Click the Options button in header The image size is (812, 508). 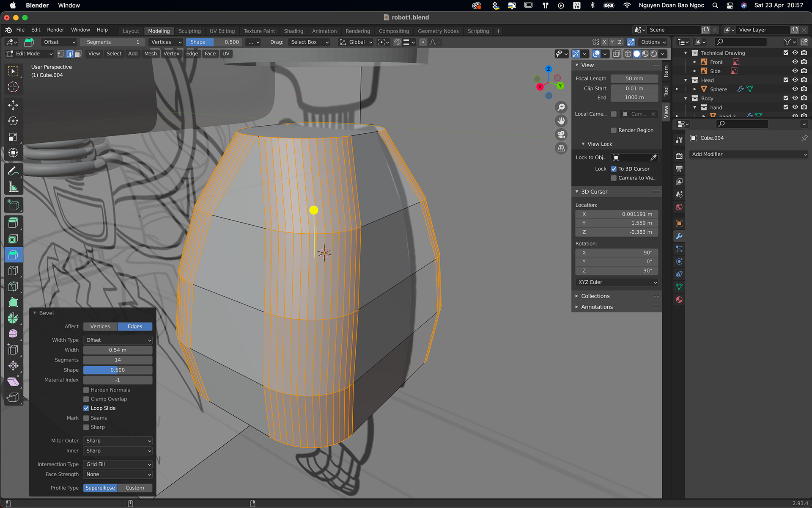point(653,42)
